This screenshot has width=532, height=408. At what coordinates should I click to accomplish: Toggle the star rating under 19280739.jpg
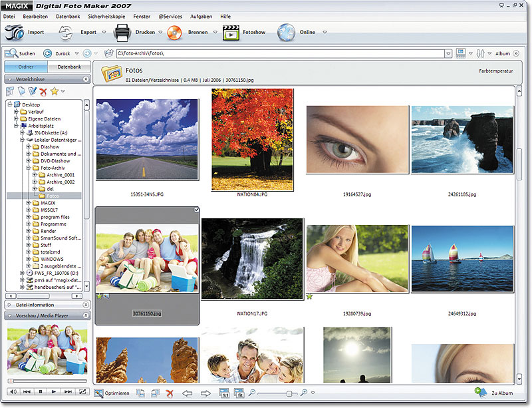click(x=309, y=297)
